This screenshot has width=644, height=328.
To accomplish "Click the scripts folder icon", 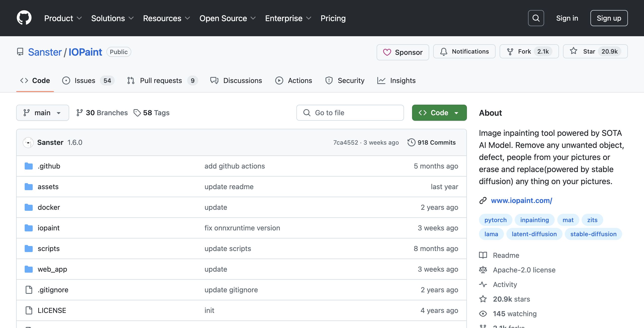I will (x=29, y=249).
